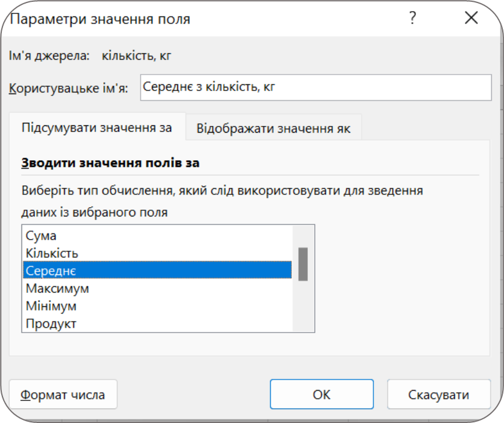Pick Максимум from the calculation list
This screenshot has width=504, height=423.
click(x=57, y=288)
